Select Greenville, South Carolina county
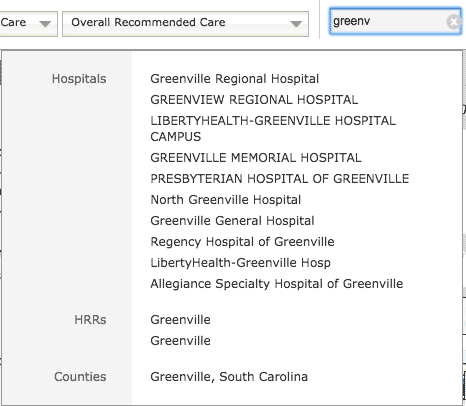This screenshot has width=466, height=406. (x=229, y=377)
